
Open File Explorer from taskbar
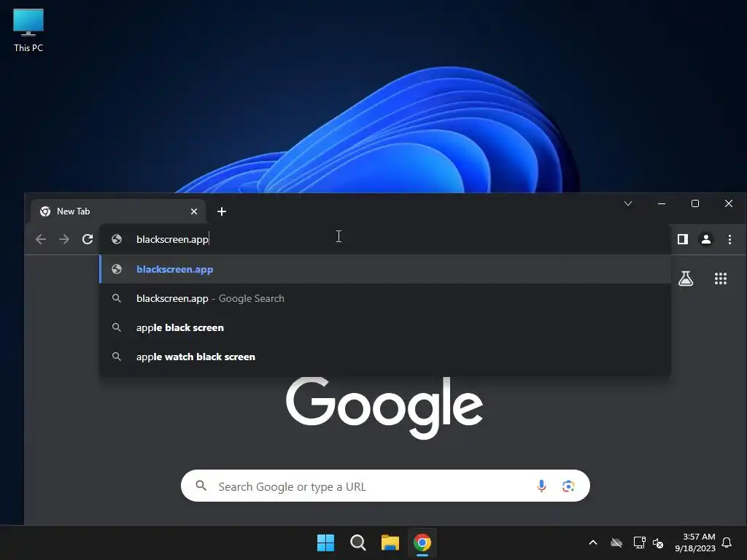390,542
